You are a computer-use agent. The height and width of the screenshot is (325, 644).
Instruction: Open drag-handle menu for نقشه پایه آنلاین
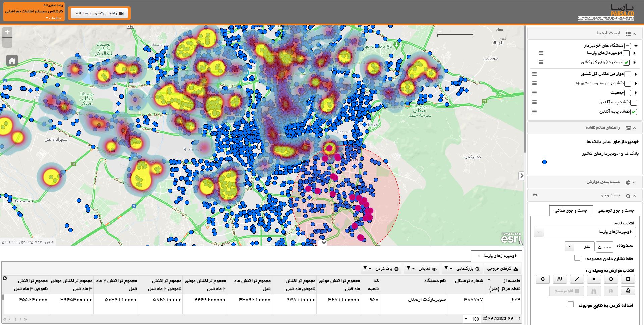(x=535, y=112)
